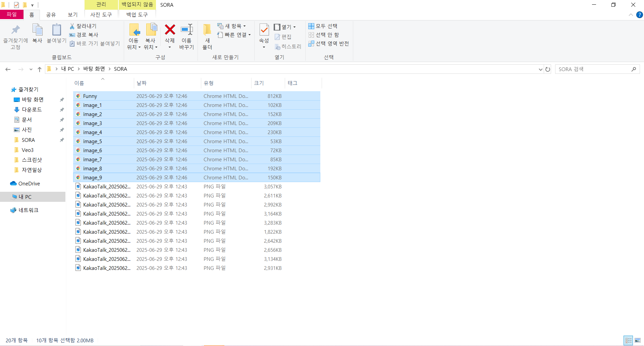This screenshot has width=644, height=346.
Task: Click Paste Shortcut (바로 가기 붙여넣기)
Action: click(x=95, y=43)
